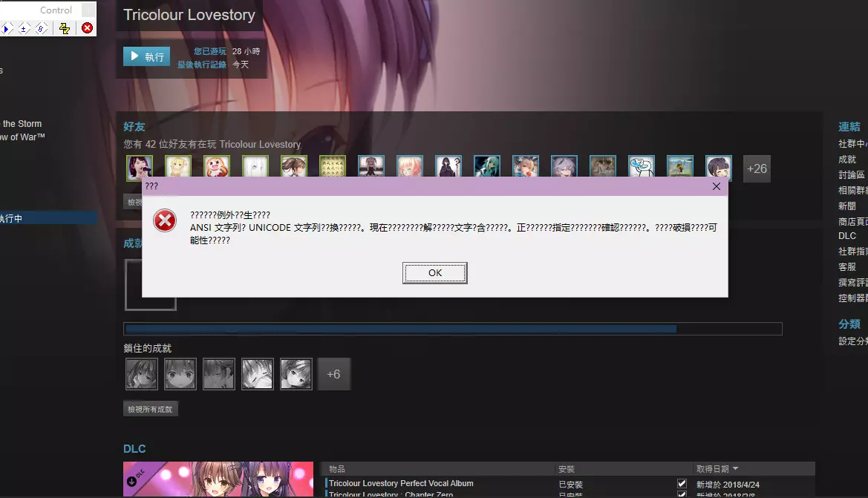Open the blue doodle on white friend avatar

(642, 166)
